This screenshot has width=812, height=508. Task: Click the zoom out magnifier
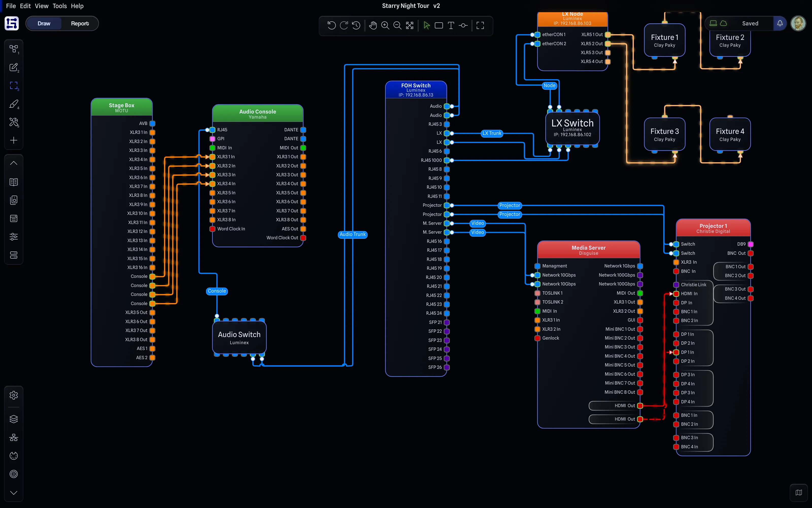(397, 26)
